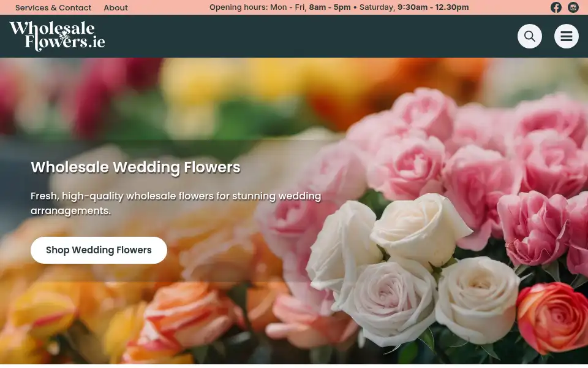Open the About page

tap(116, 7)
